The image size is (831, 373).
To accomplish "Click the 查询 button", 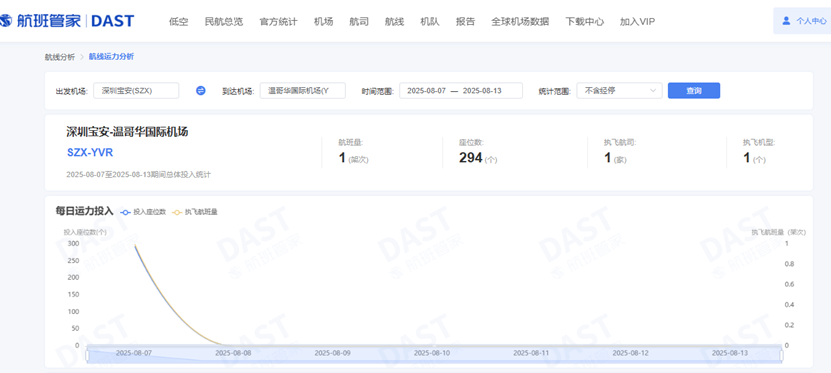I will (x=694, y=91).
